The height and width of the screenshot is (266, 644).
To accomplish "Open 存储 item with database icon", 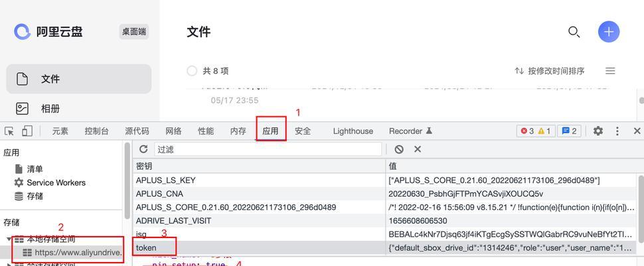I will click(x=29, y=196).
